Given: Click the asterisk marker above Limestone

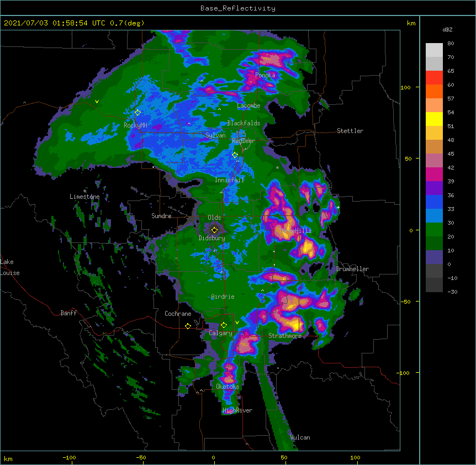Looking at the screenshot, I should pos(84,191).
